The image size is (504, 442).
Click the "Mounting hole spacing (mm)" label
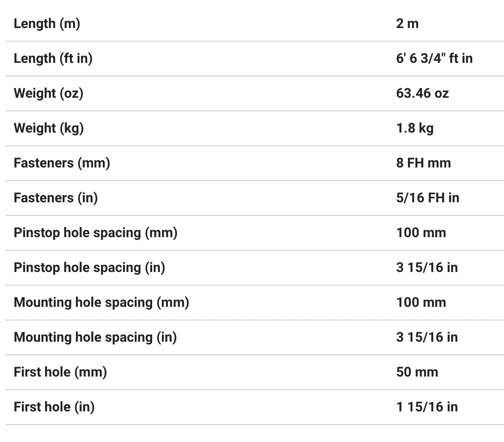(101, 302)
